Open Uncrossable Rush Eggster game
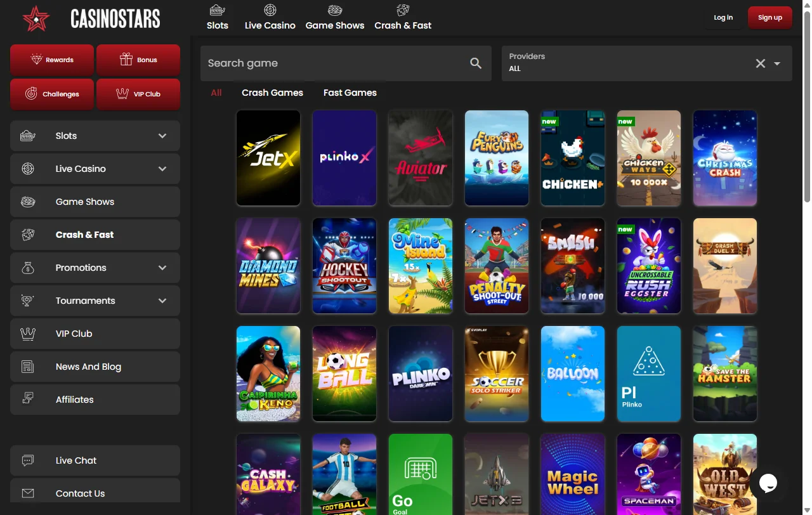 coord(649,266)
